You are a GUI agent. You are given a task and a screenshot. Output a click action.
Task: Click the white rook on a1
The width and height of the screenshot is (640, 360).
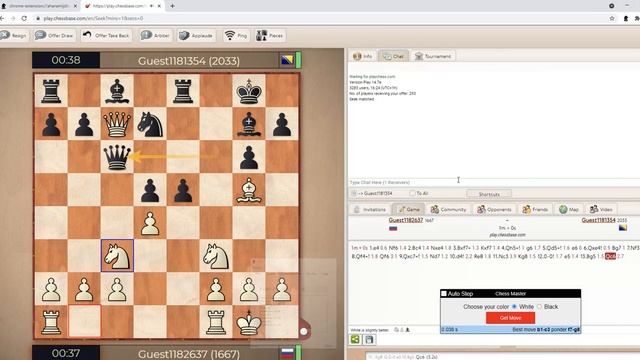click(x=51, y=322)
